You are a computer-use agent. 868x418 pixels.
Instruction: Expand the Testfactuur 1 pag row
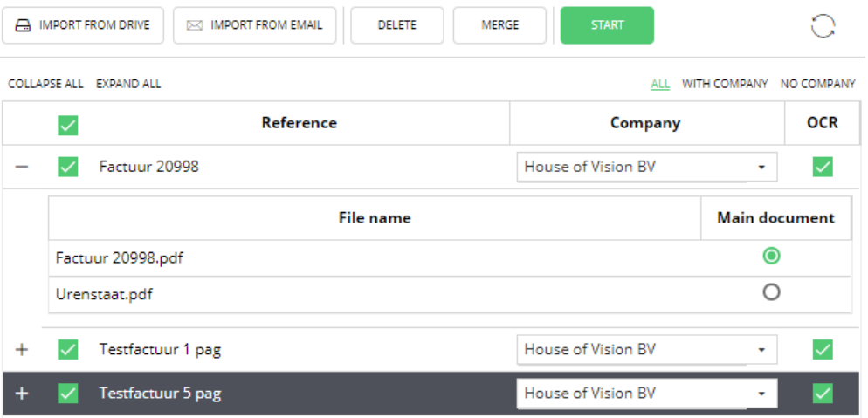pyautogui.click(x=22, y=350)
